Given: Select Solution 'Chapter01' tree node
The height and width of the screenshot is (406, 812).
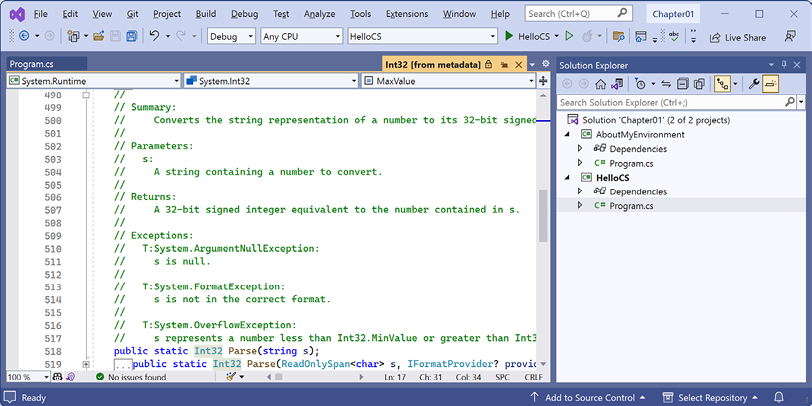Looking at the screenshot, I should pyautogui.click(x=648, y=120).
